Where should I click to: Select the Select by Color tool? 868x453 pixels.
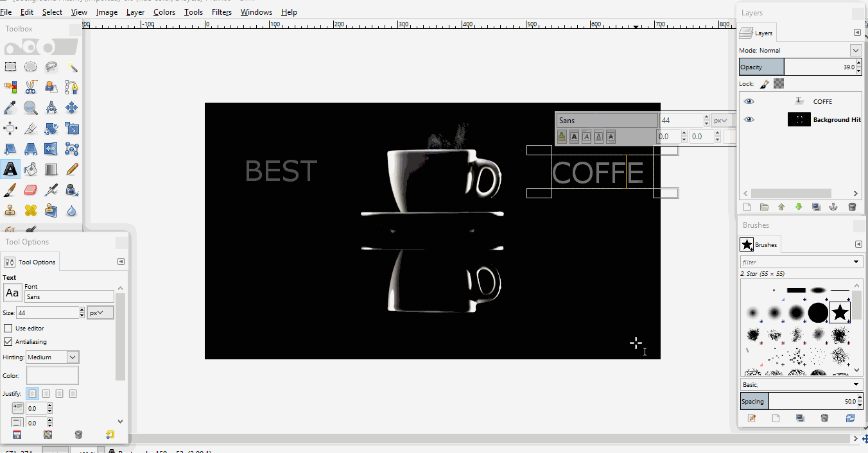tap(10, 87)
